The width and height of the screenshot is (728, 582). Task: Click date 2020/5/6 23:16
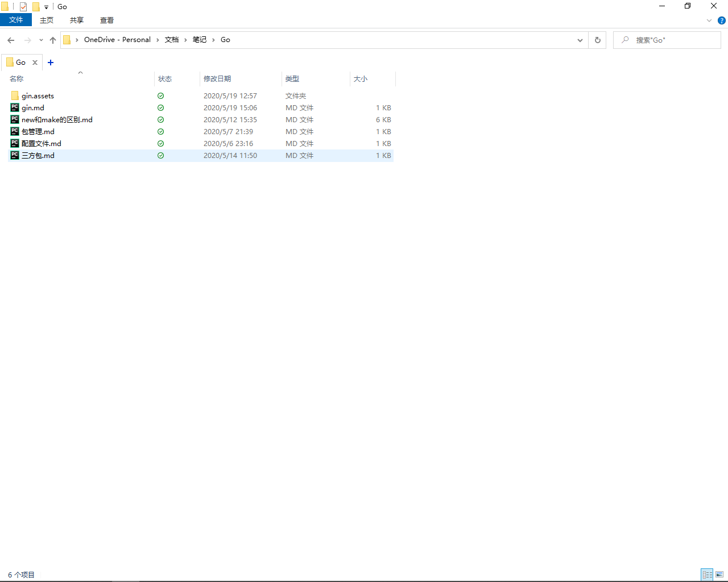click(229, 144)
